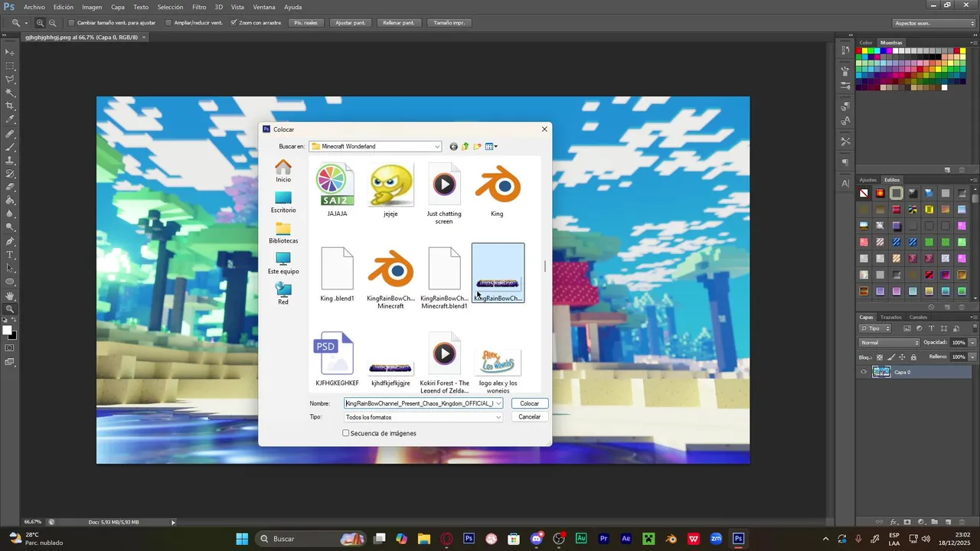This screenshot has width=980, height=551.
Task: Disable Zoom con arrastre checkbox
Action: [x=234, y=23]
